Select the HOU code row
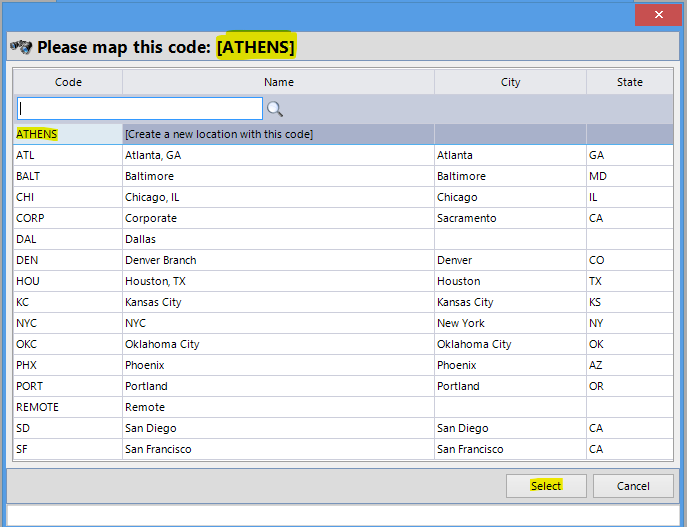The image size is (687, 527). pos(68,281)
